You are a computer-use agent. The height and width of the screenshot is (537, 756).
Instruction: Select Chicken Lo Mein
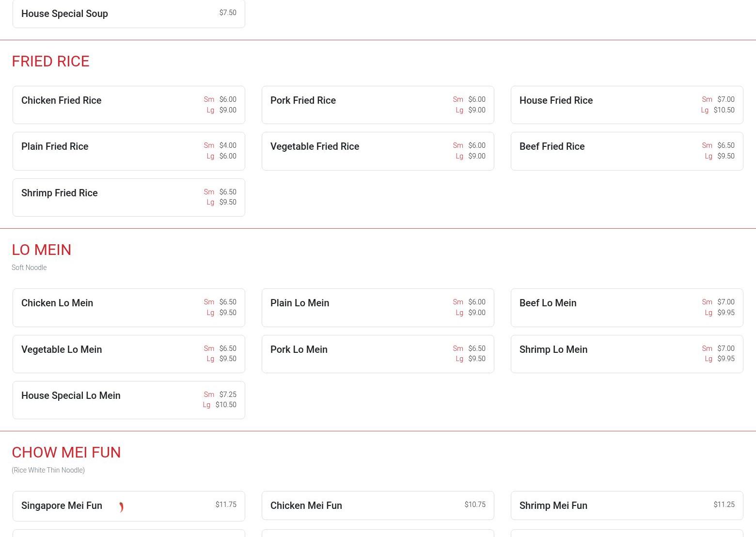point(128,307)
